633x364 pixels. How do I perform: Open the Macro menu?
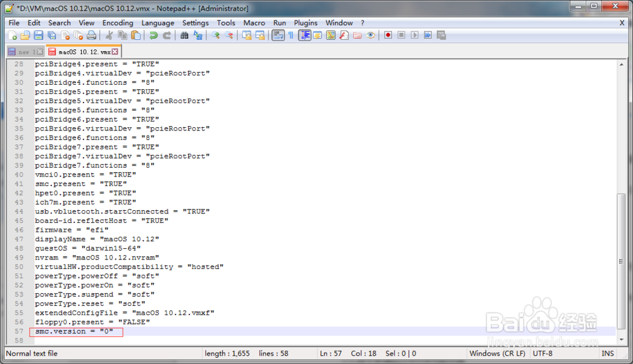254,23
